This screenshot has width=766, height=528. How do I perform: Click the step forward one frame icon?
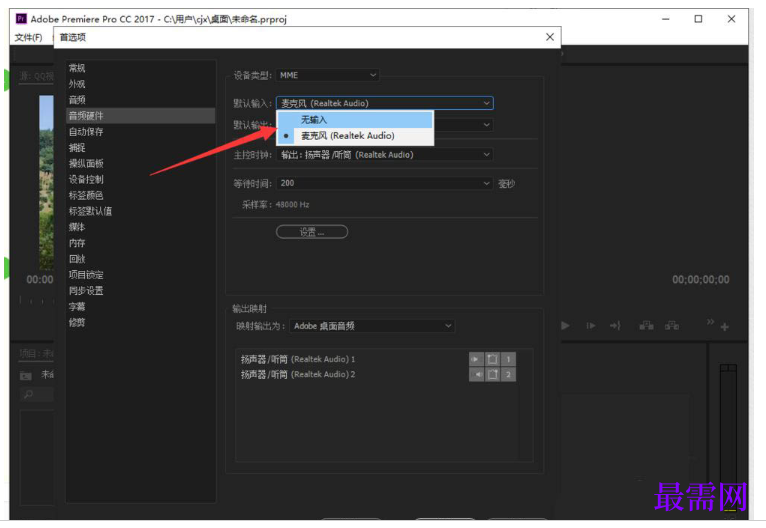tap(591, 326)
